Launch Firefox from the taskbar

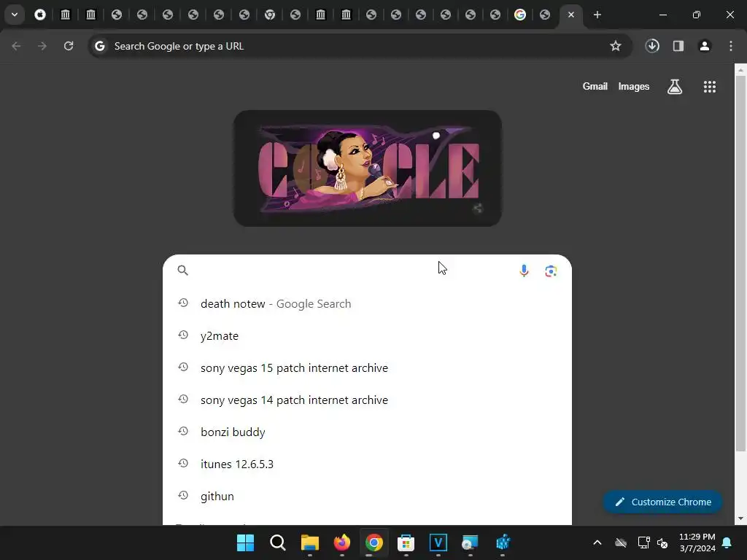pos(341,542)
